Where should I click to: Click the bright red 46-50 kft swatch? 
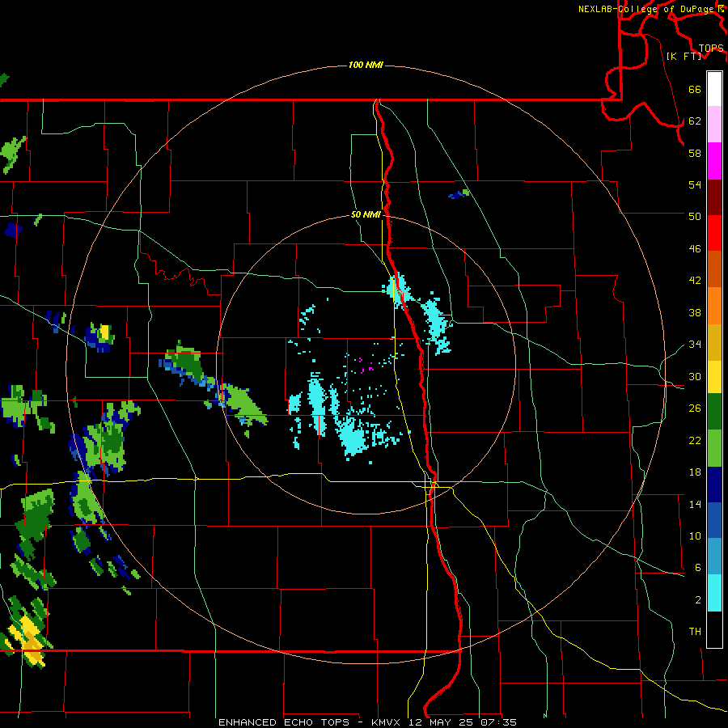(714, 233)
